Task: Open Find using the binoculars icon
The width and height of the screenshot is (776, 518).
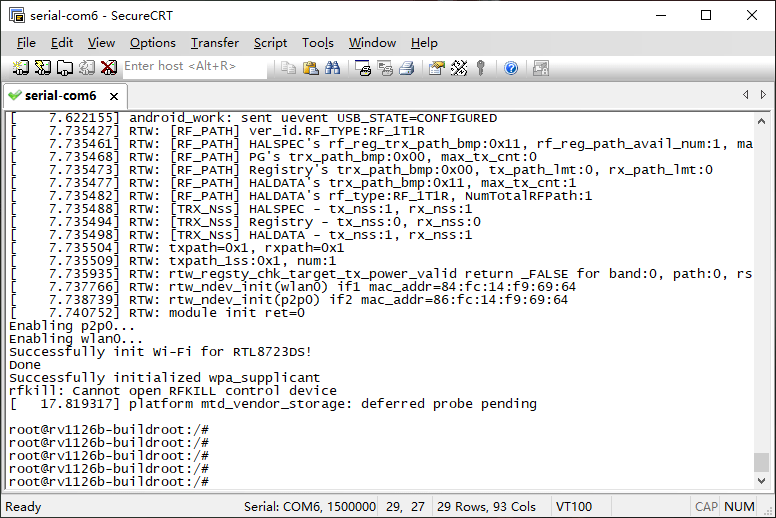Action: pos(333,68)
